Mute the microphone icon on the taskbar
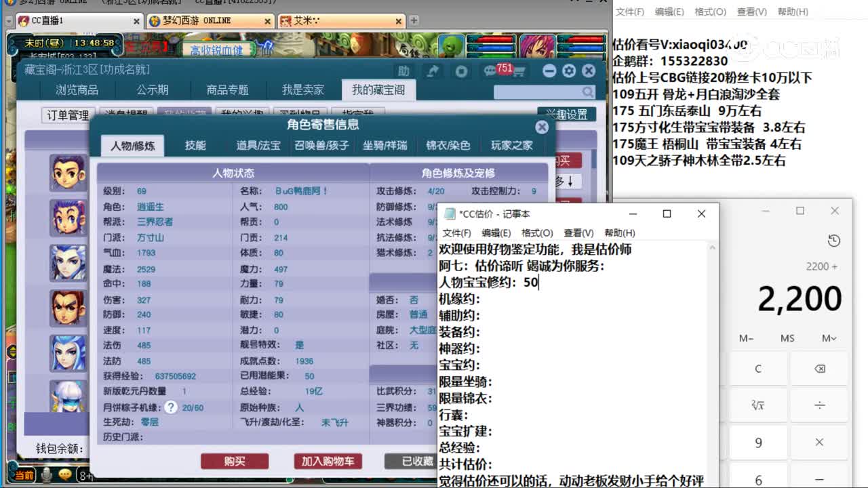Viewport: 868px width, 488px height. [46, 474]
